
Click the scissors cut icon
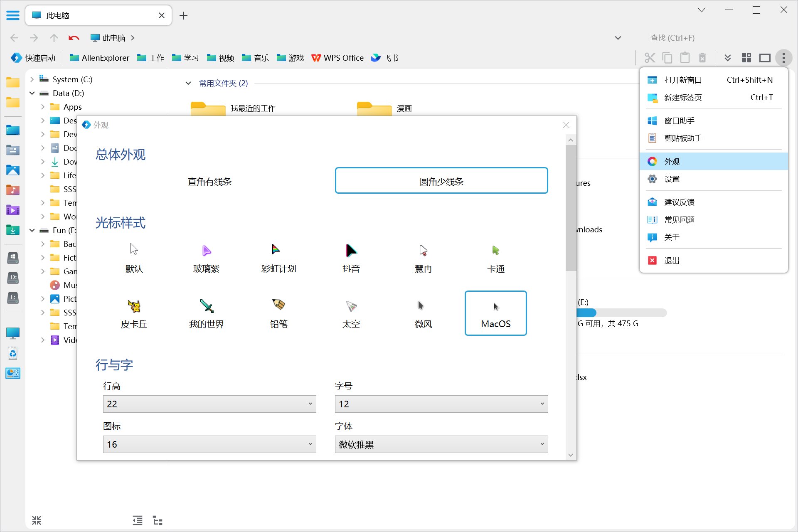tap(650, 58)
